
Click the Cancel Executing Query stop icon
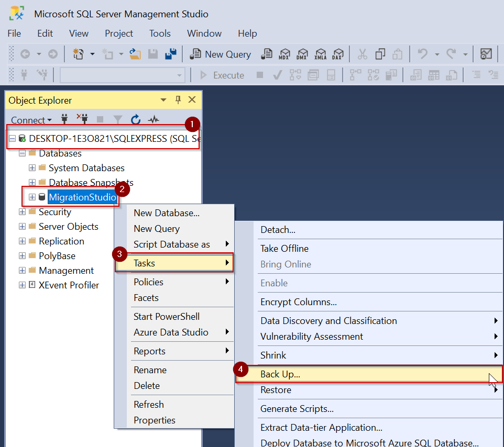pos(260,75)
